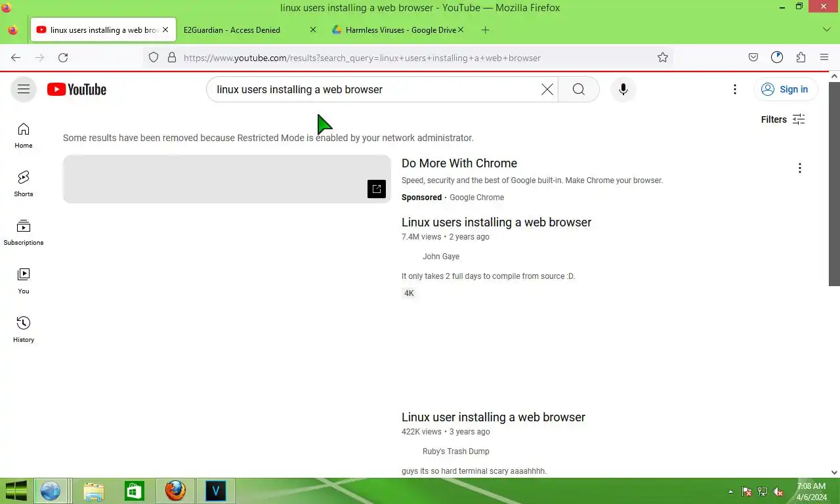This screenshot has width=840, height=504.
Task: Click the tracking protection shield icon
Action: click(x=154, y=58)
